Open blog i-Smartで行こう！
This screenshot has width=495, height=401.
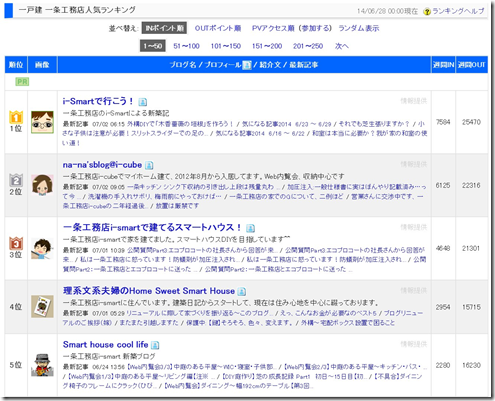[98, 101]
